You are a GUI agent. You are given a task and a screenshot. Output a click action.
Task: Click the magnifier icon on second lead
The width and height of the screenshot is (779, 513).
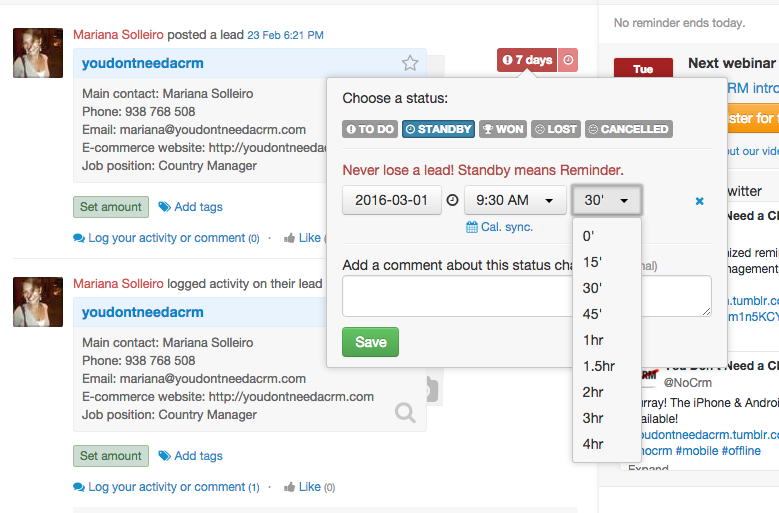click(405, 411)
